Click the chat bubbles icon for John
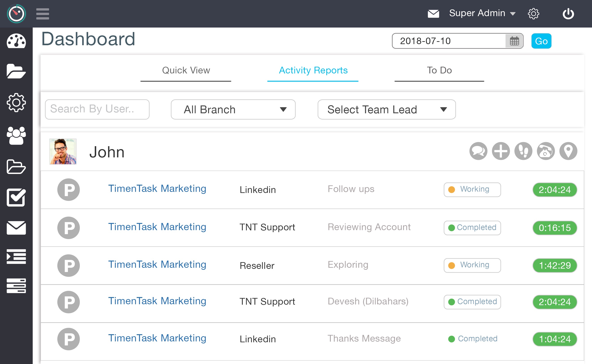This screenshot has height=364, width=592. 479,151
